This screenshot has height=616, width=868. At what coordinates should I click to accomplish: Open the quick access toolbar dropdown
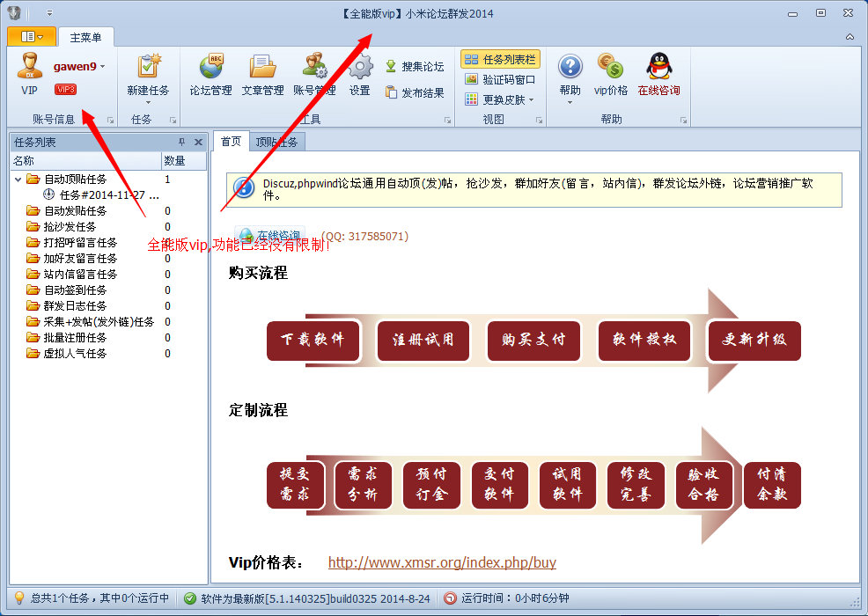coord(49,12)
